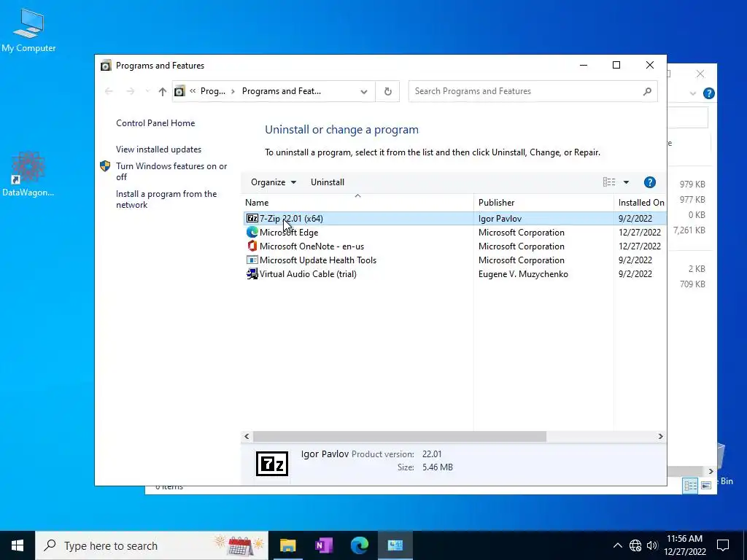Click the volume speaker icon in the tray
This screenshot has height=560, width=747.
(x=652, y=545)
